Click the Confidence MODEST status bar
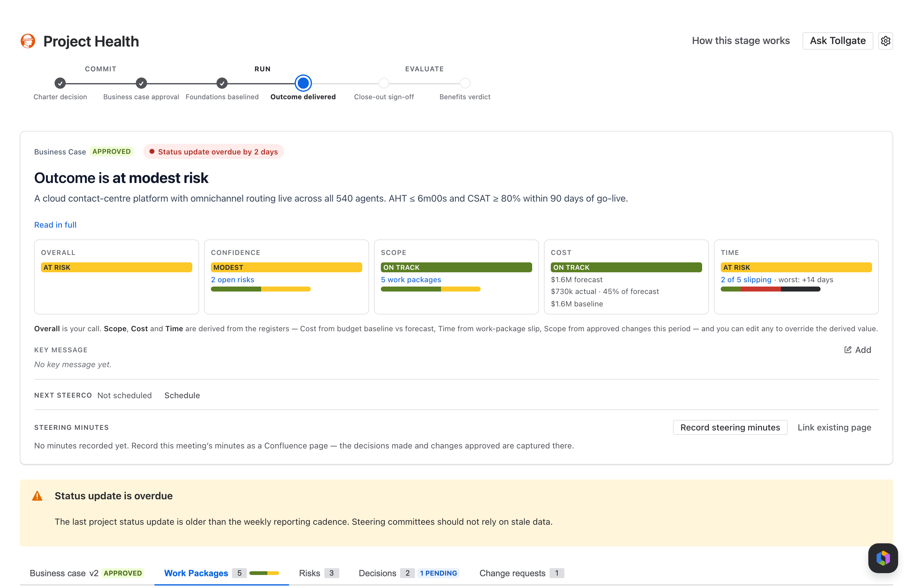Screen dimensions: 913x588 (x=286, y=267)
